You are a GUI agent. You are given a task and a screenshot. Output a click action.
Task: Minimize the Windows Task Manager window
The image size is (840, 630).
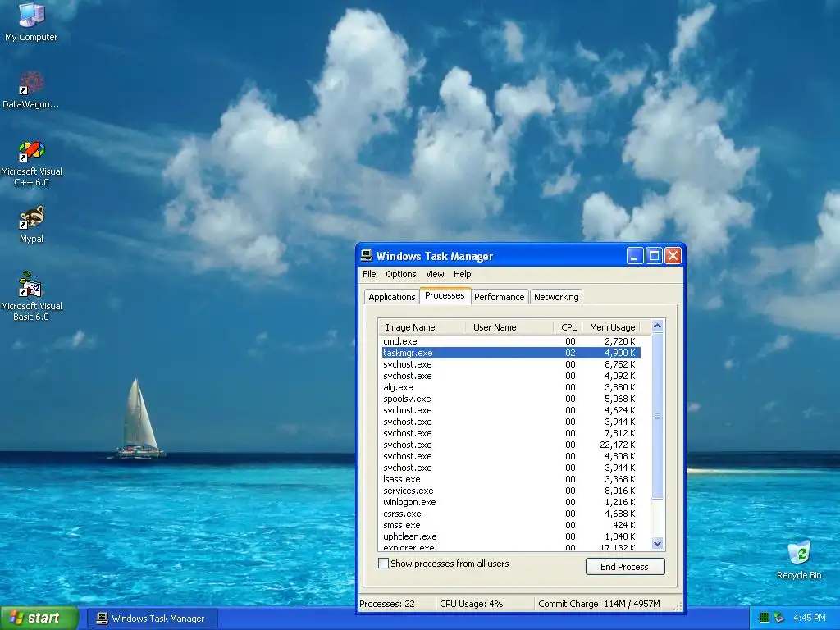pyautogui.click(x=635, y=256)
